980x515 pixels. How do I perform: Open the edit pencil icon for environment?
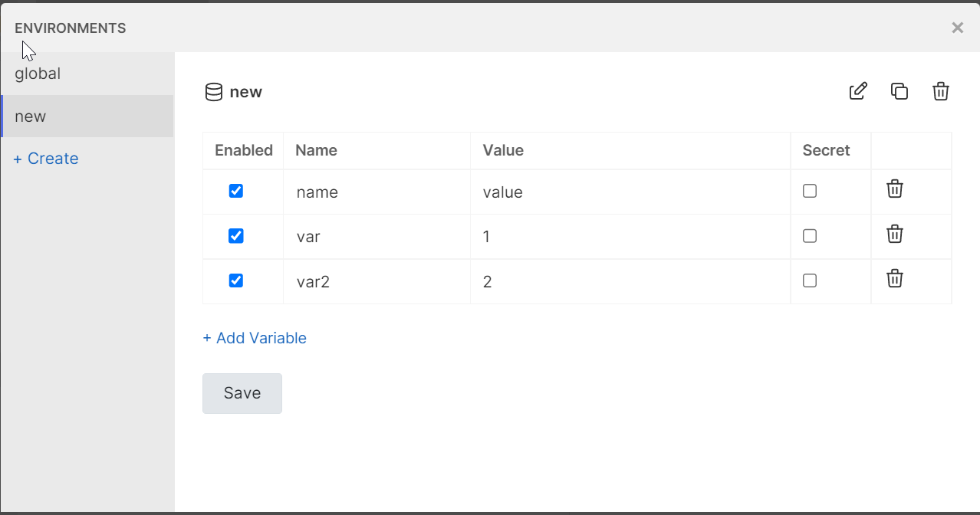(x=858, y=91)
